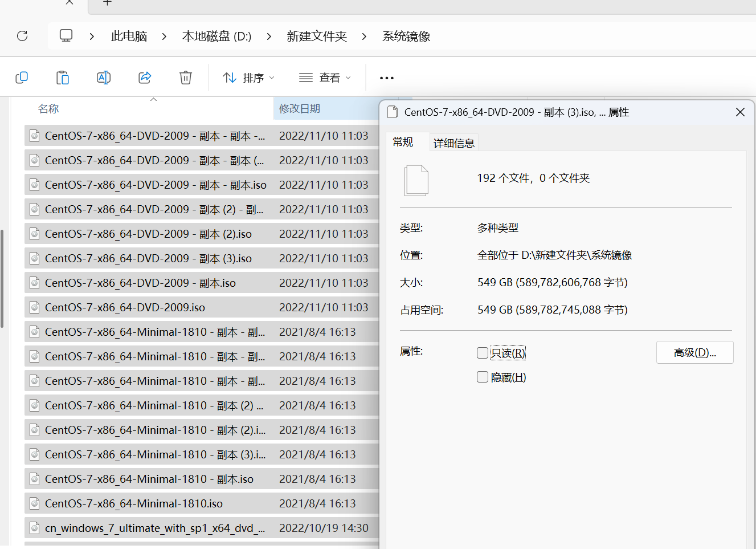Go to 新建文件夹 in the address bar
This screenshot has height=549, width=756.
click(x=317, y=36)
